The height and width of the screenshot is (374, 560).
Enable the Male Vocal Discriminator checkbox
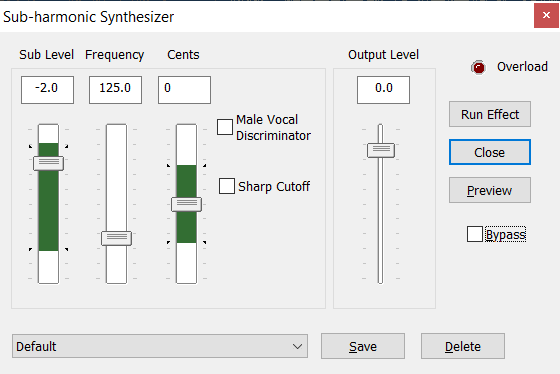pos(225,127)
